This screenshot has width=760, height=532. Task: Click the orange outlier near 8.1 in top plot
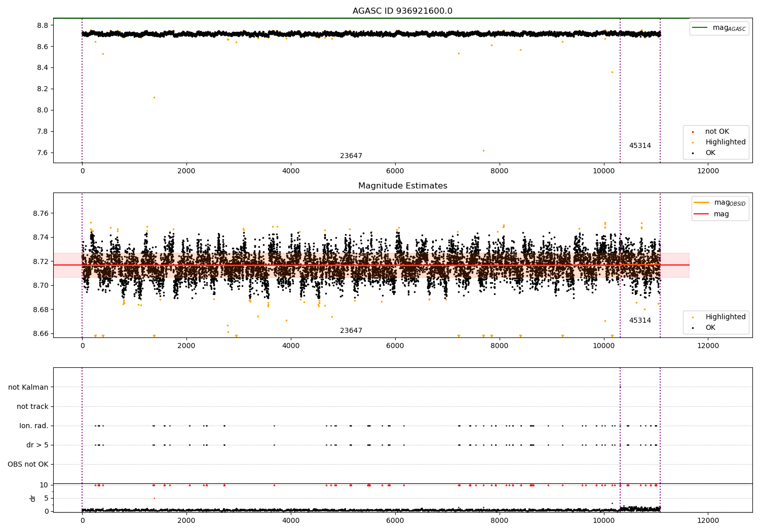click(154, 97)
